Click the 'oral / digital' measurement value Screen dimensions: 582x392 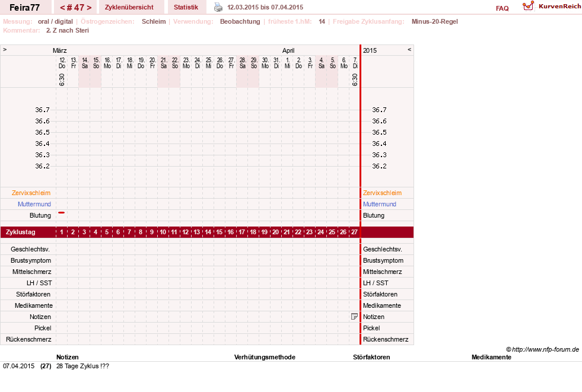click(55, 21)
